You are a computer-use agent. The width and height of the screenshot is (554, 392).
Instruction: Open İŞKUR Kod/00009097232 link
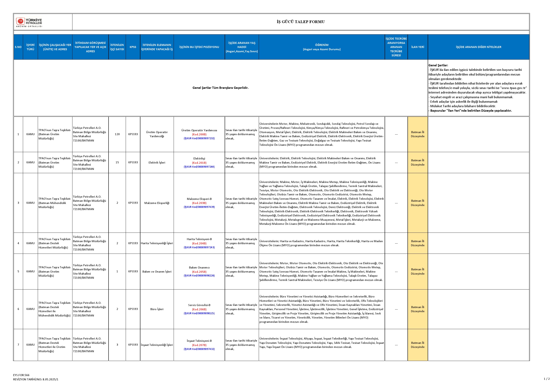pyautogui.click(x=199, y=138)
